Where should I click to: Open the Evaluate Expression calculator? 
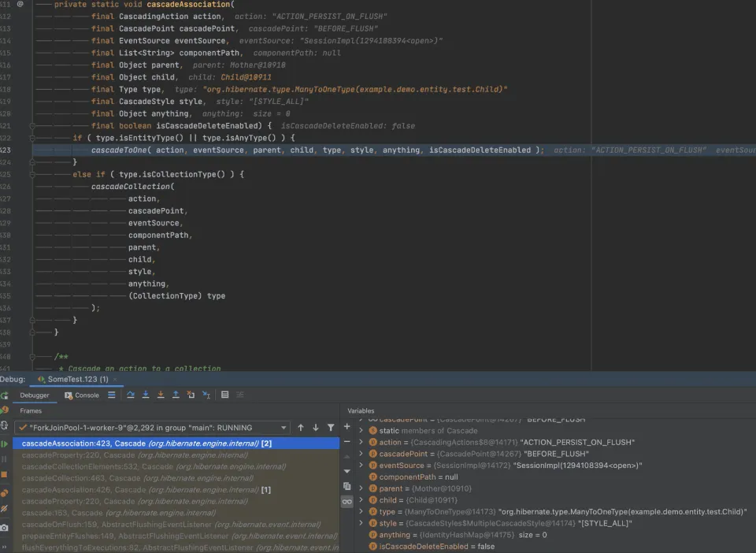click(x=224, y=395)
